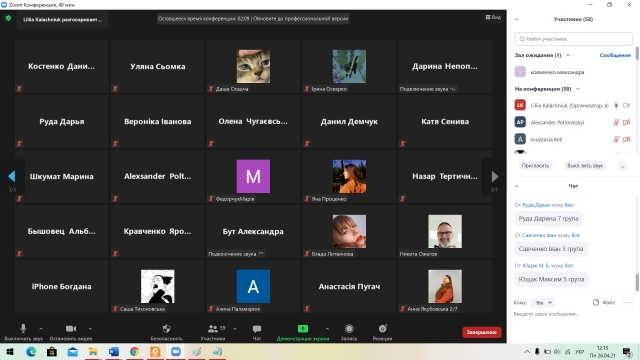This screenshot has width=640, height=360.
Task: Switch to the Zoom taskbar icon
Action: [x=176, y=351]
